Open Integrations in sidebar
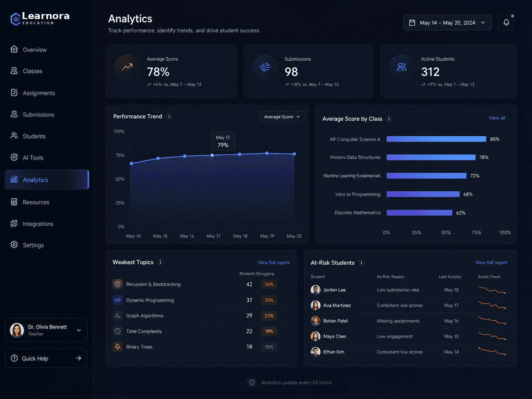Viewport: 532px width, 399px height. [x=47, y=224]
